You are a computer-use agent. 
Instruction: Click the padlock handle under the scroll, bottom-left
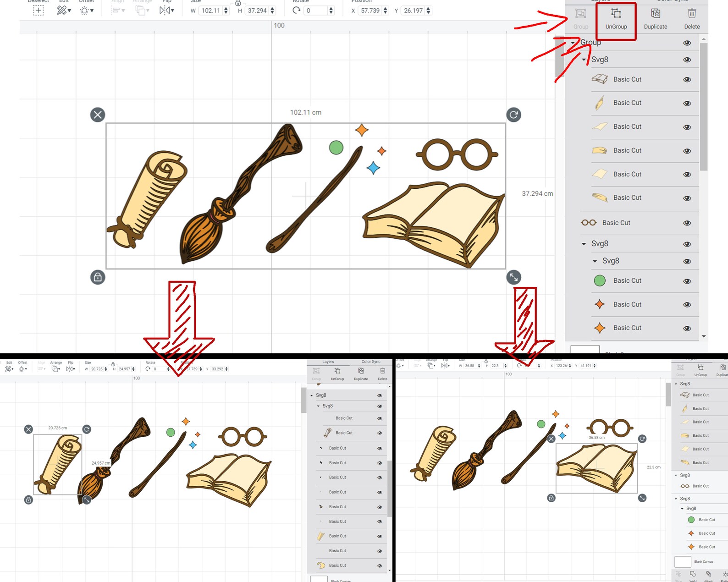[x=28, y=500]
